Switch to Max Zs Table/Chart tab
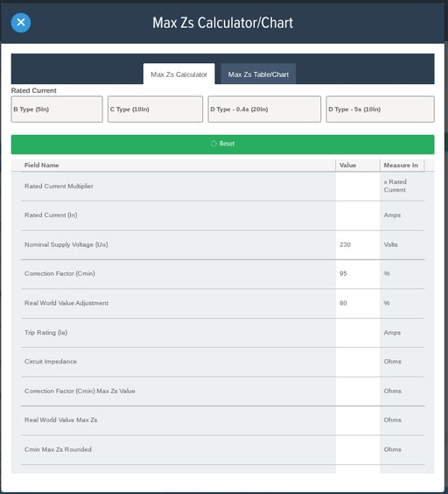Image resolution: width=448 pixels, height=494 pixels. pyautogui.click(x=258, y=74)
